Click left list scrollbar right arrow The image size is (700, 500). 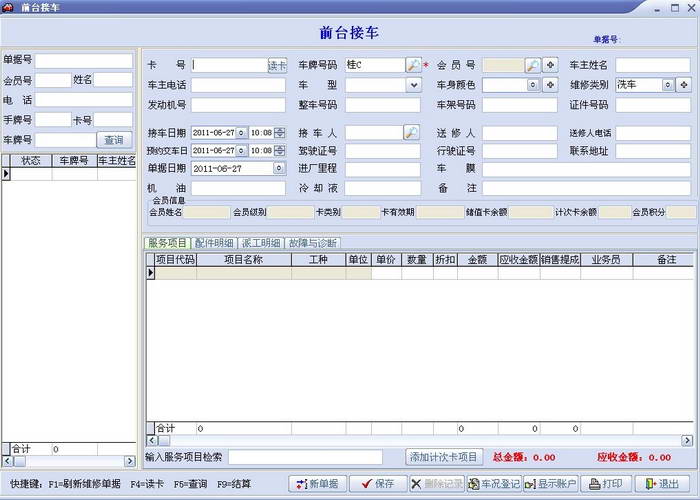[130, 461]
